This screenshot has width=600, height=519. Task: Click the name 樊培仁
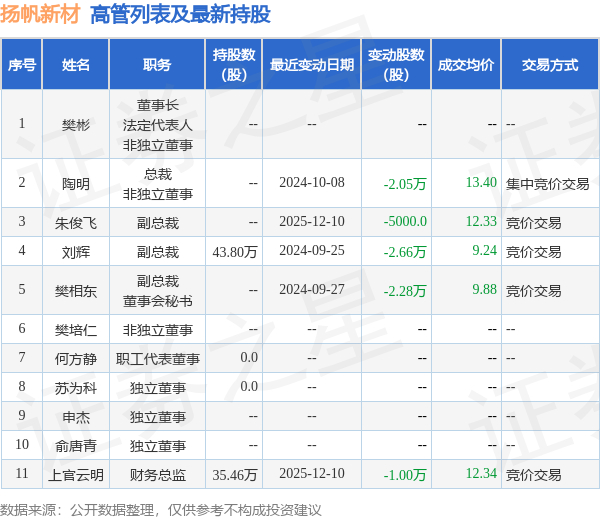point(76,330)
